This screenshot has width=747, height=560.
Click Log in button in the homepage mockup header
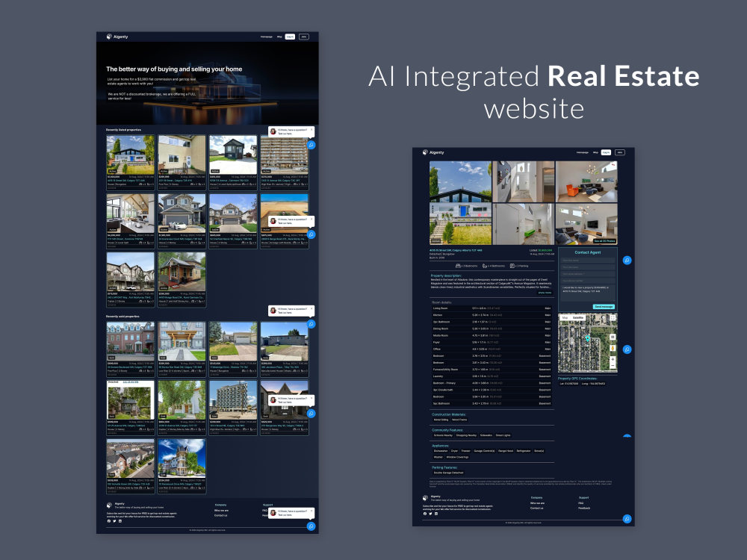click(290, 37)
